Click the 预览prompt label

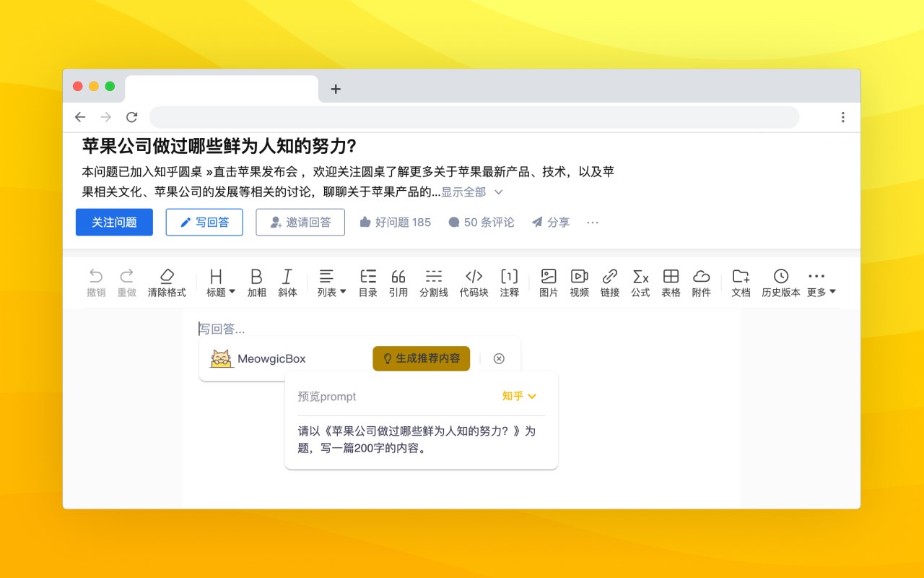click(327, 397)
